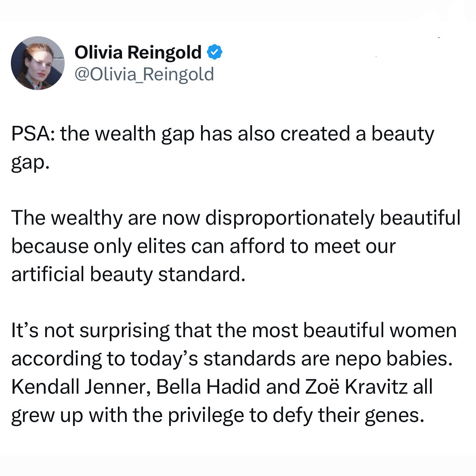Click the word afford
Image resolution: width=476 pixels, height=476 pixels.
tap(257, 246)
